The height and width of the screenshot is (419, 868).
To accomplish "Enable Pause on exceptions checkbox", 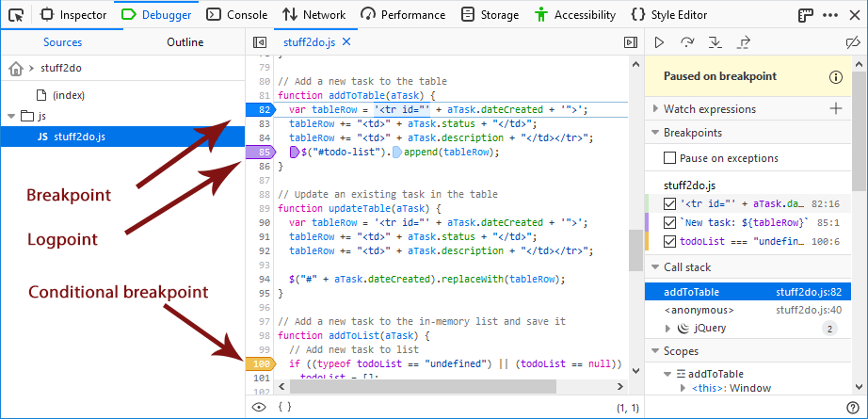I will pyautogui.click(x=670, y=158).
